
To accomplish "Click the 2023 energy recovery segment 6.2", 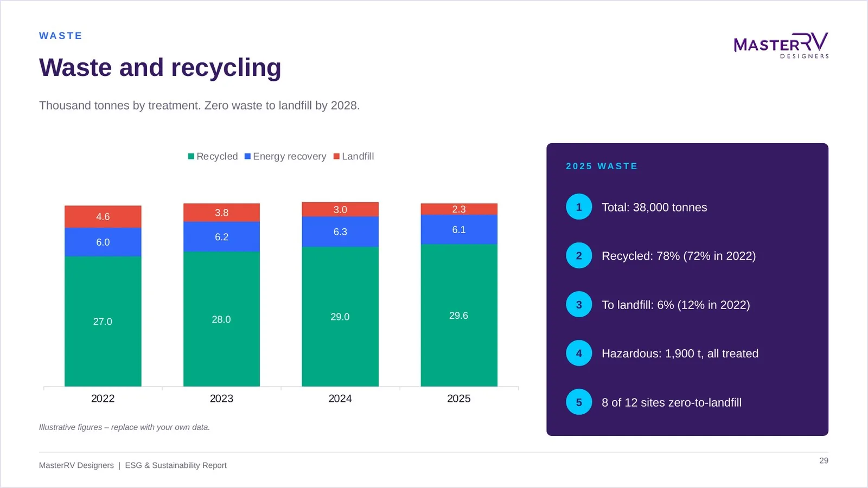I will 221,237.
